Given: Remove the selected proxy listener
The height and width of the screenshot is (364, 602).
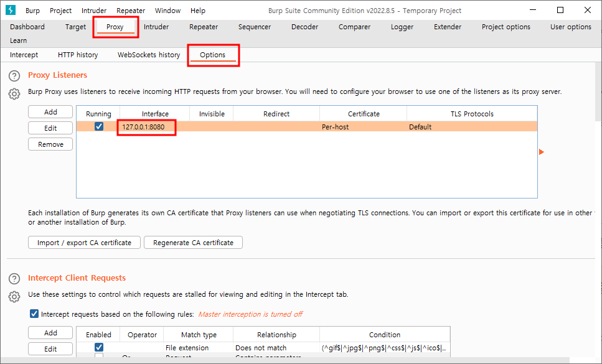Looking at the screenshot, I should pos(50,144).
